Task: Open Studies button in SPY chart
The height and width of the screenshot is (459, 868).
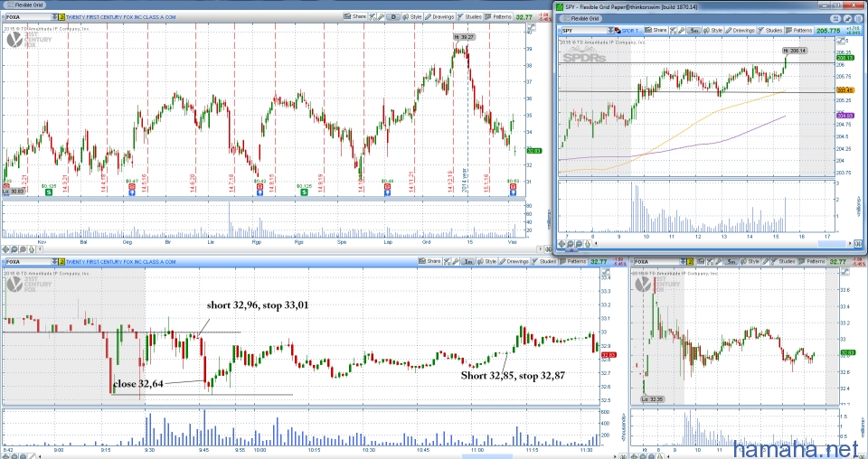Action: click(770, 31)
